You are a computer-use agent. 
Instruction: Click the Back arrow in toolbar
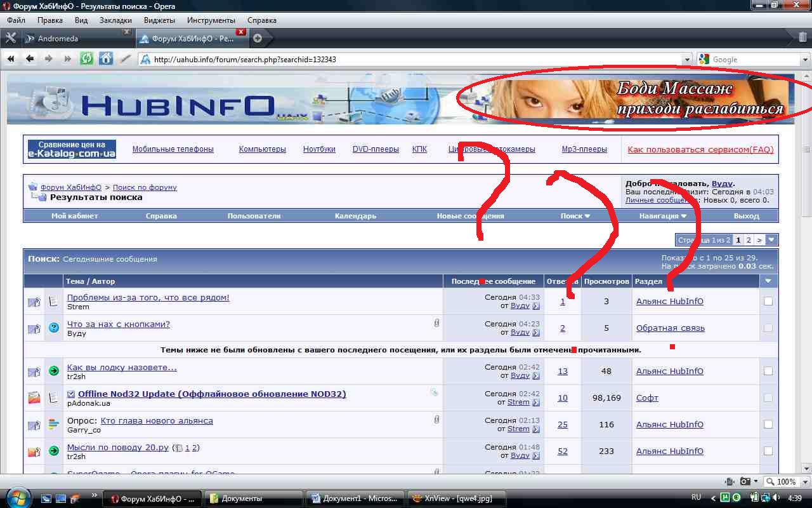pos(29,59)
